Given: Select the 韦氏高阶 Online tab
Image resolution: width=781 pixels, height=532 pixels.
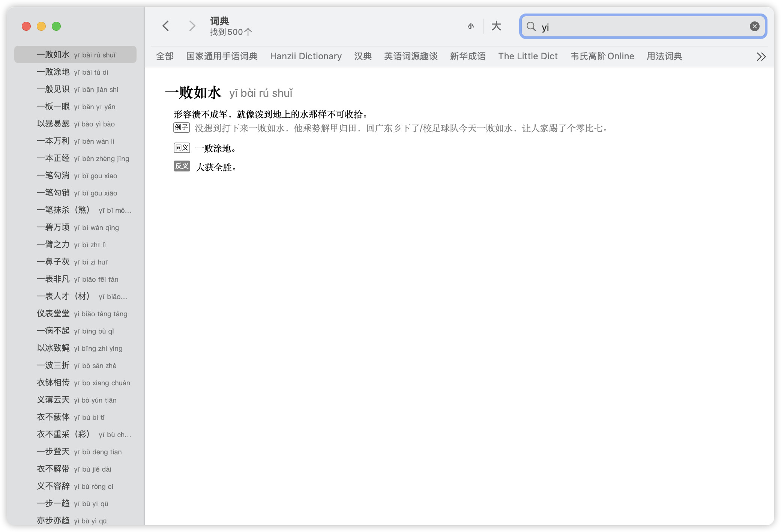Looking at the screenshot, I should tap(602, 56).
